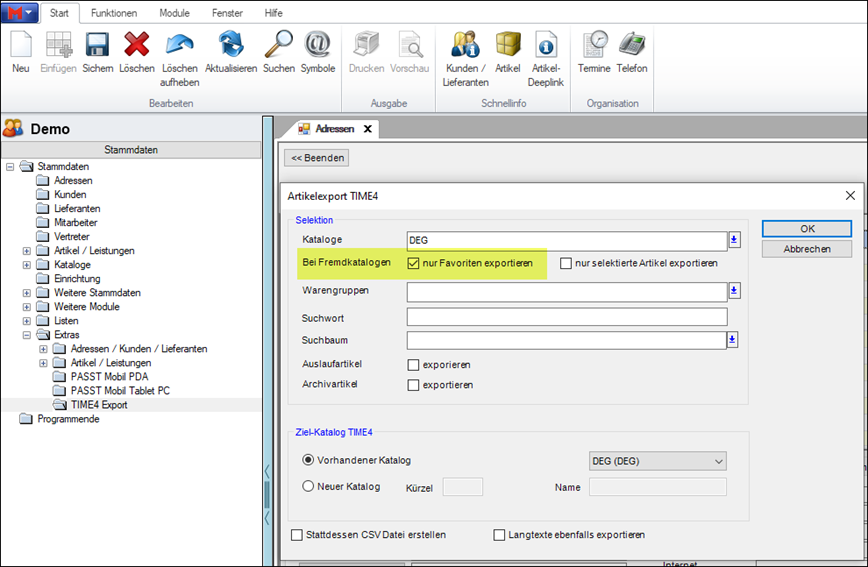Click the Neu (new document) icon
The height and width of the screenshot is (567, 868).
21,46
